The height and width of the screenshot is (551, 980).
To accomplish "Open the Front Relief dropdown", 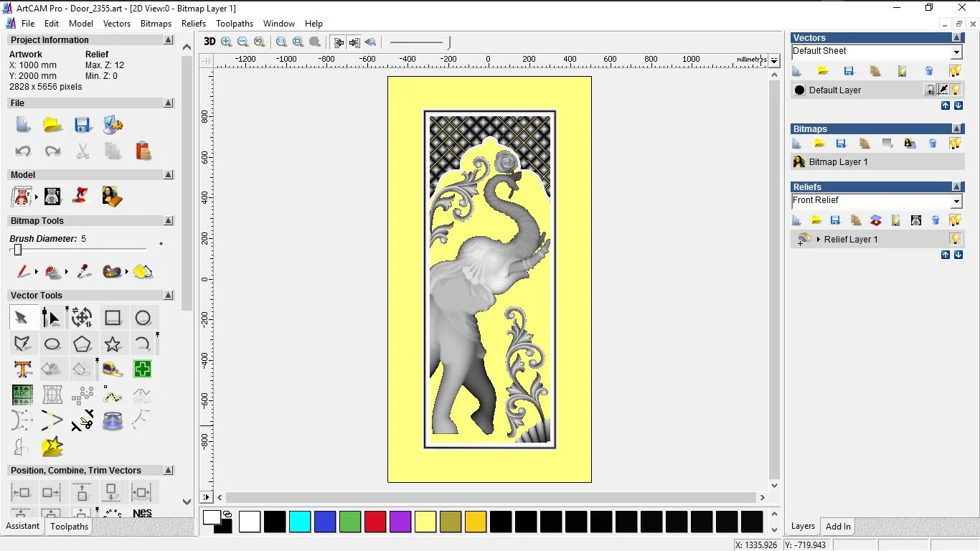I will click(x=956, y=202).
